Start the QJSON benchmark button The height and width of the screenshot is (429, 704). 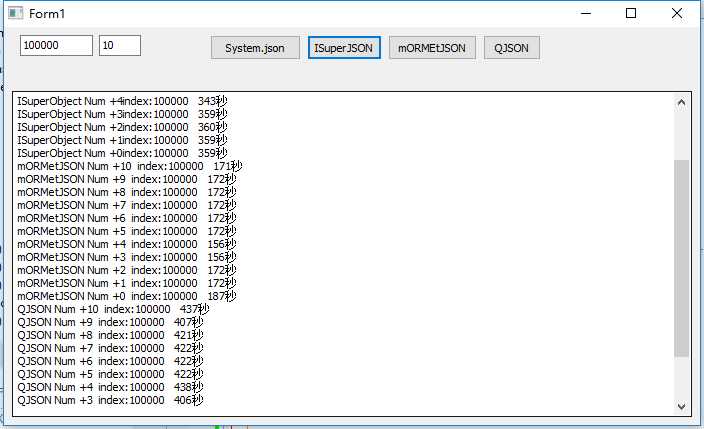pos(511,48)
